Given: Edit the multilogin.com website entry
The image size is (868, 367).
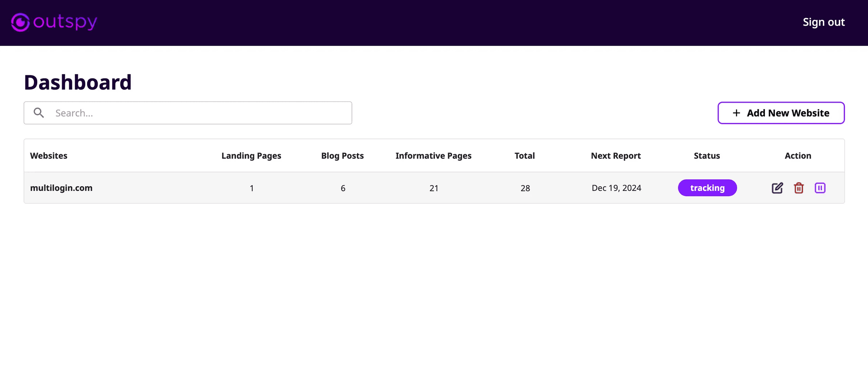Looking at the screenshot, I should 777,188.
